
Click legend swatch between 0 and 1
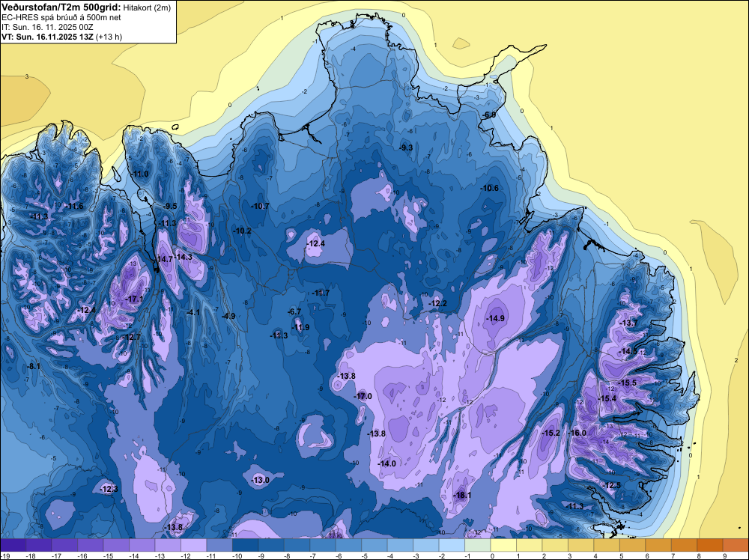(503, 545)
